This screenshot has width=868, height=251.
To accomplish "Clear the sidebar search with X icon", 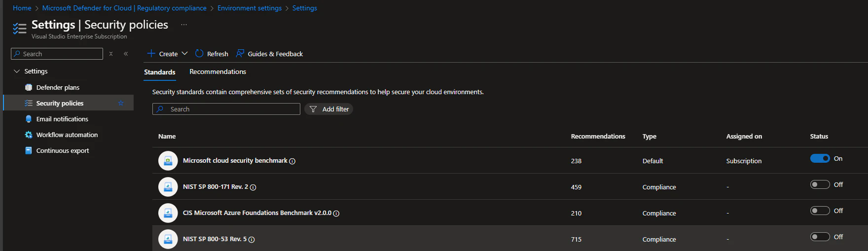I will (x=111, y=54).
